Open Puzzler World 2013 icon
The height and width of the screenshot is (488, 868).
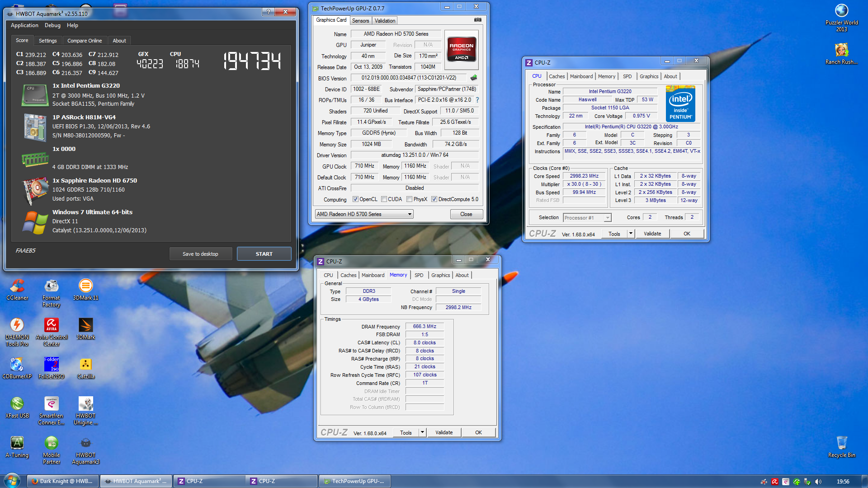[841, 18]
